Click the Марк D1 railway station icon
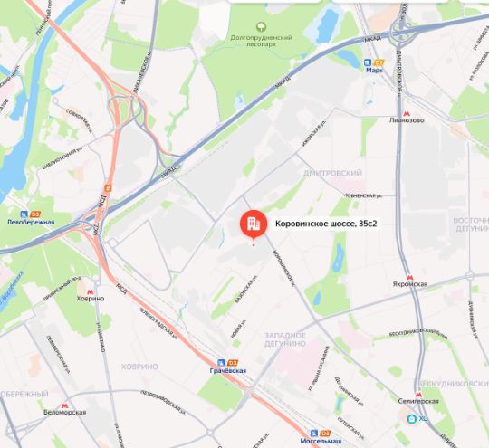 tap(374, 62)
